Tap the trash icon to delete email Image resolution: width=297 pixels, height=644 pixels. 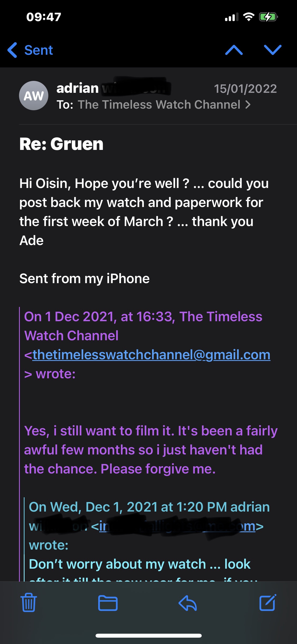click(29, 603)
